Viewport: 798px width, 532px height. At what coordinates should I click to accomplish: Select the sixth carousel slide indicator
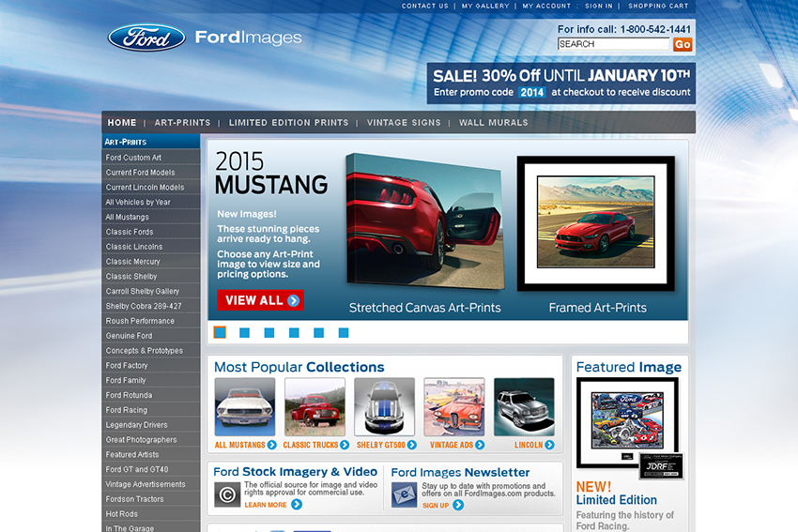(344, 333)
